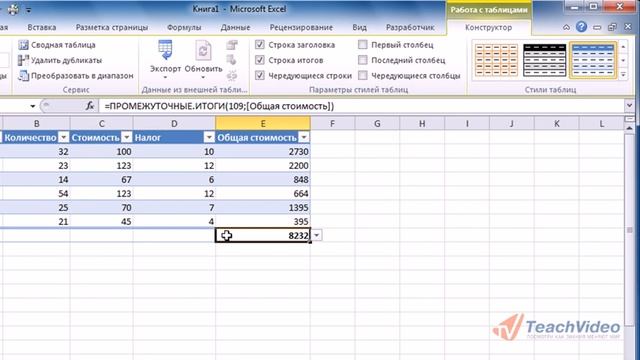Select the cell with value 664
640x360 pixels.
coord(263,193)
